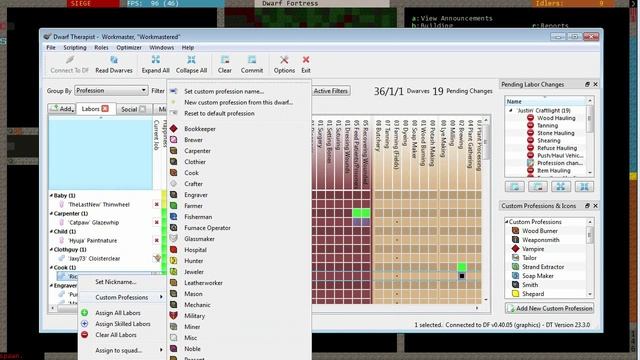Viewport: 640px width, 360px height.
Task: Pick Fisherman from the submenu
Action: [239, 217]
